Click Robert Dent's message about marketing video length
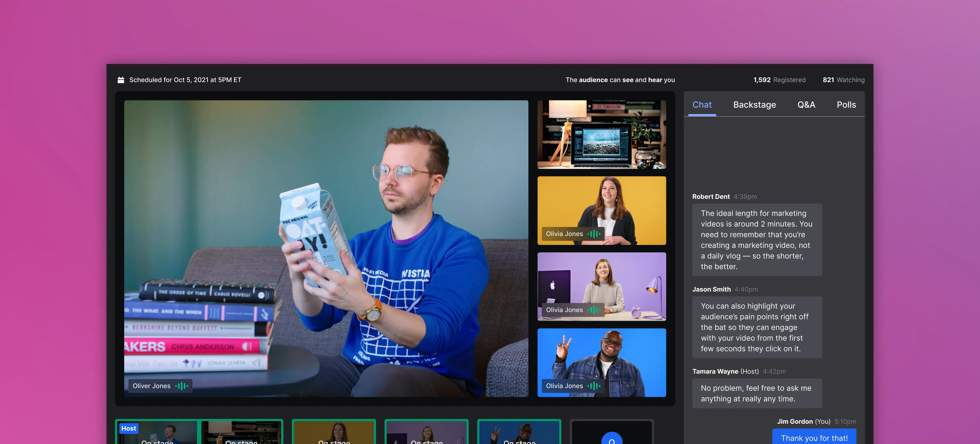Screen dimensions: 980x444 point(757,240)
